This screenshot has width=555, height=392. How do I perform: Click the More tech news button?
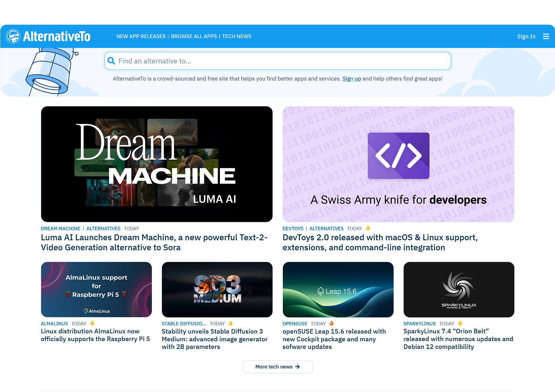[x=278, y=367]
